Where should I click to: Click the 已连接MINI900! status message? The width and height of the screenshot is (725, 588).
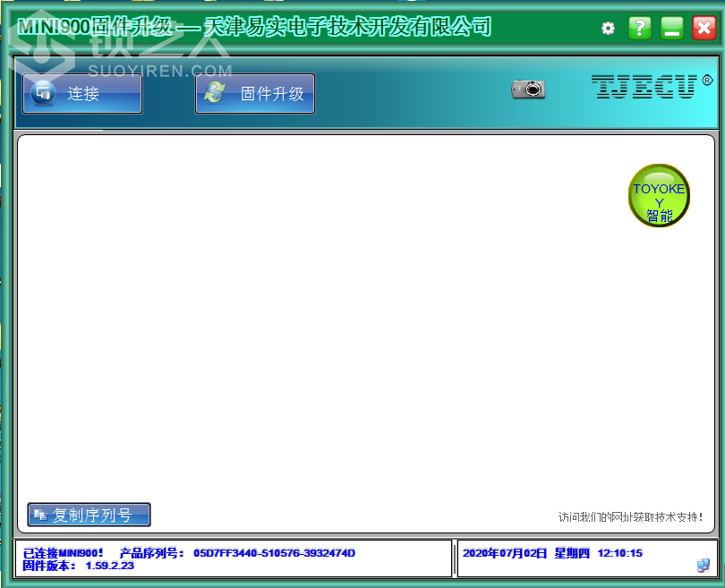pyautogui.click(x=63, y=553)
